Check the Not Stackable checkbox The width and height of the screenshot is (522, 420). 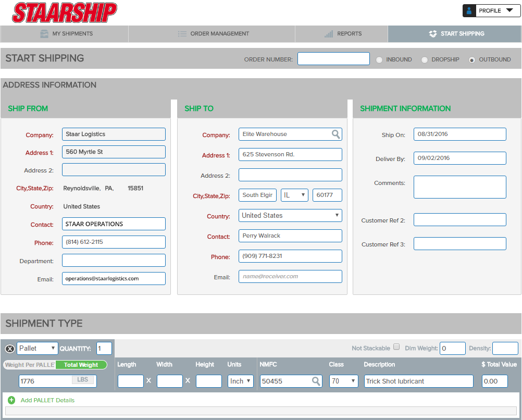pyautogui.click(x=396, y=347)
